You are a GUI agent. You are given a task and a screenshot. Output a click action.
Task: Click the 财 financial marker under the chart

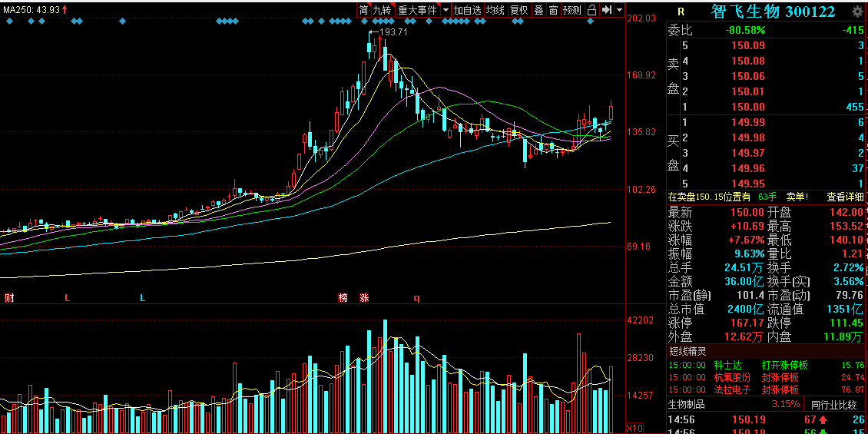point(9,298)
